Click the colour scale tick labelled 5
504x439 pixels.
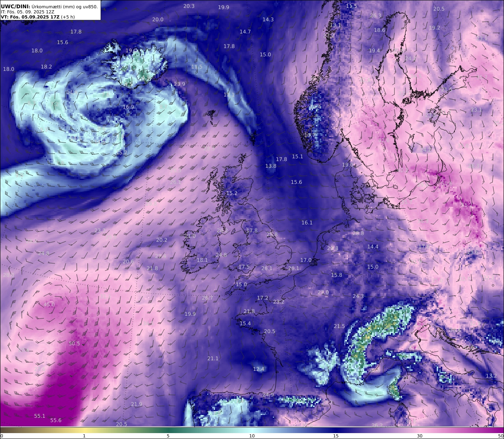click(x=168, y=436)
